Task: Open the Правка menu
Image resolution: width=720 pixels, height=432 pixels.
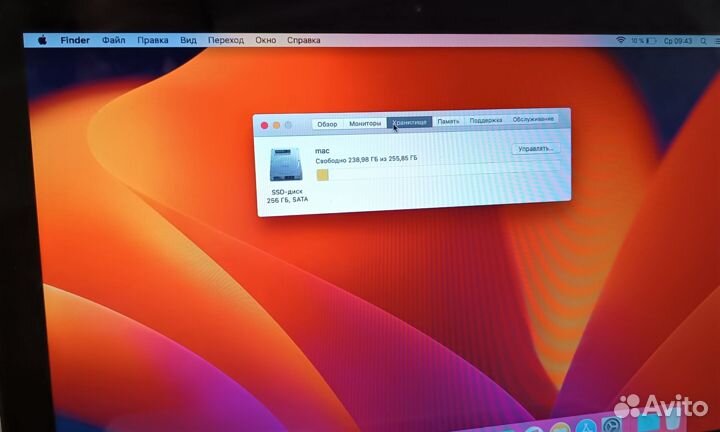Action: point(152,40)
